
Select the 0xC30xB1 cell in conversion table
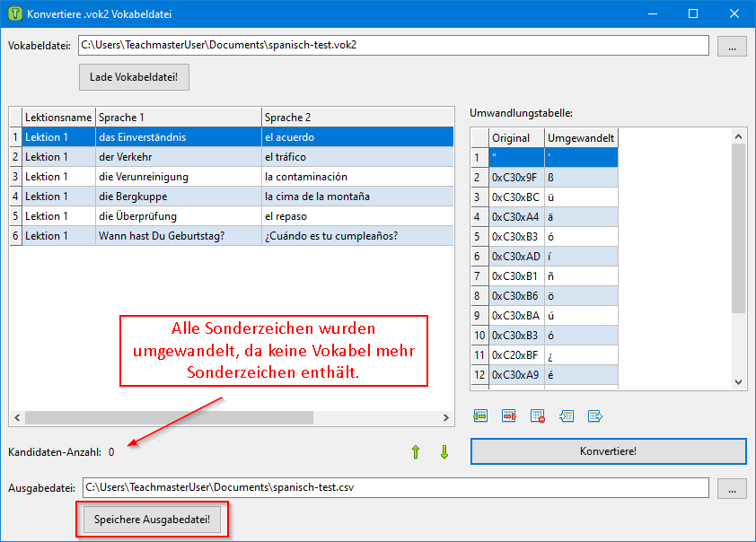(515, 275)
